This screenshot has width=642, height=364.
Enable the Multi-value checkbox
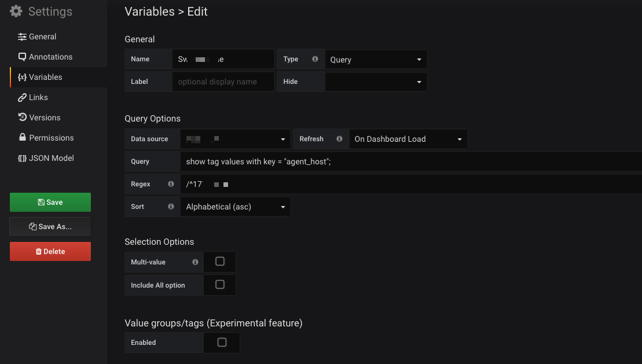[220, 262]
